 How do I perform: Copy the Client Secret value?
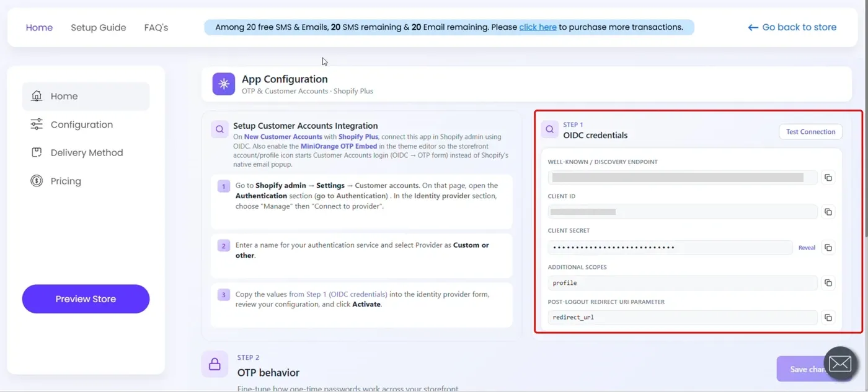(x=828, y=248)
